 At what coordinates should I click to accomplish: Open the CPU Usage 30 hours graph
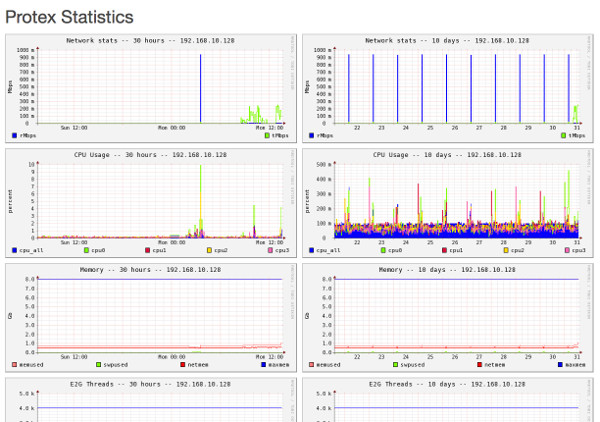coord(151,203)
